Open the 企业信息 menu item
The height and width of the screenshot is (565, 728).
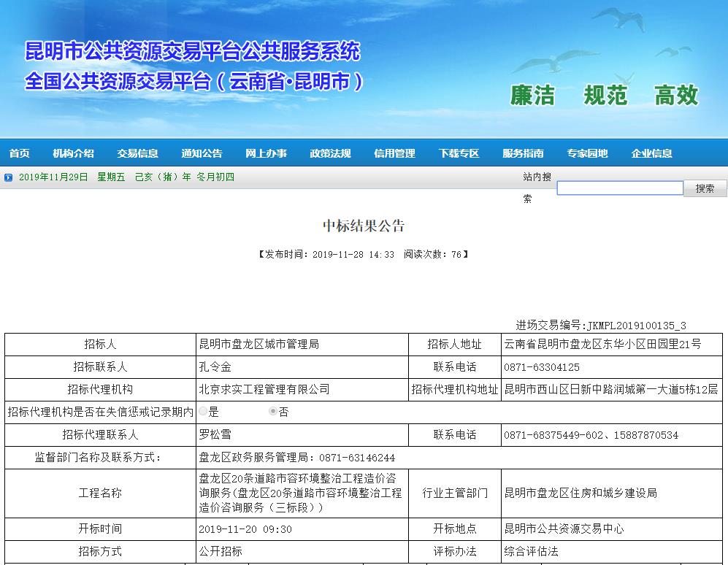click(651, 153)
